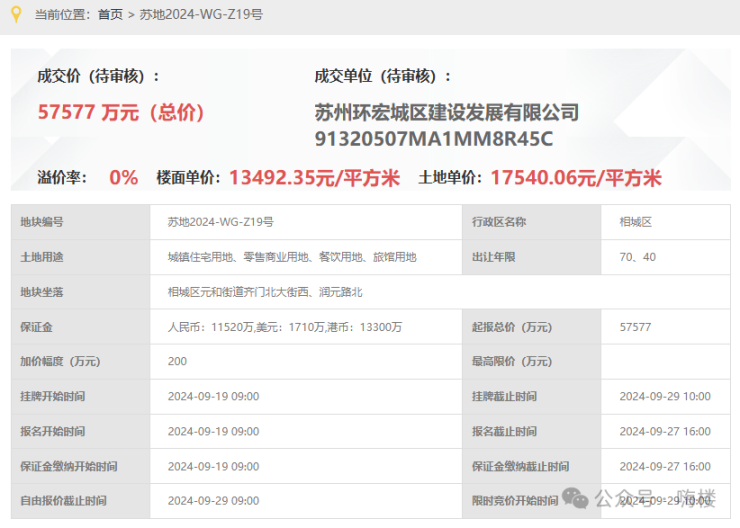Viewport: 740px width, 528px height.
Task: Click the 报名开始时间 row header
Action: (81, 431)
